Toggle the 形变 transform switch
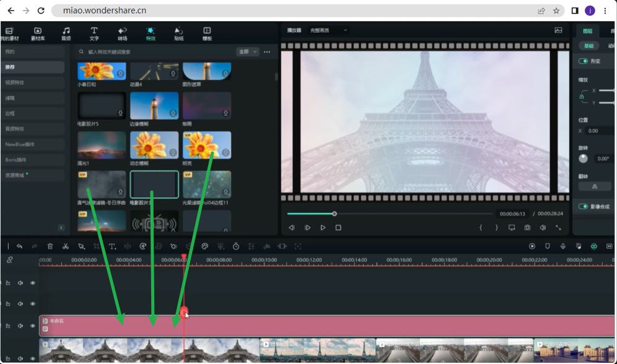Viewport: 617px width, 364px height. [583, 61]
